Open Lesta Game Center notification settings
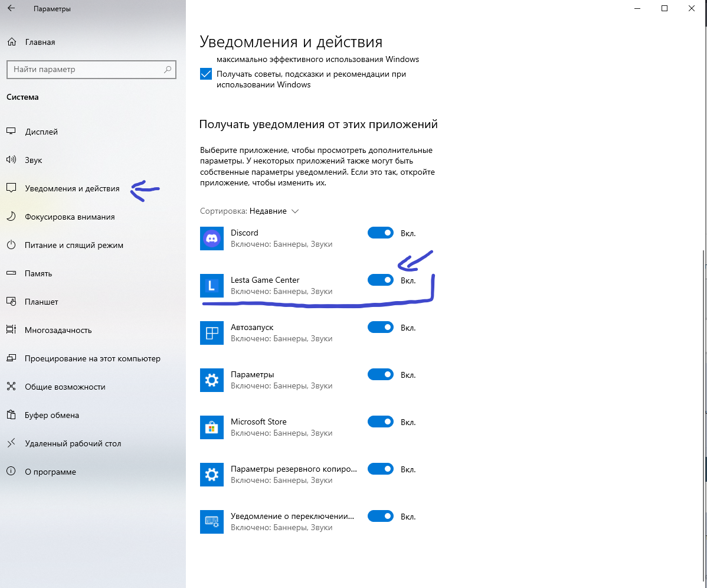 282,285
